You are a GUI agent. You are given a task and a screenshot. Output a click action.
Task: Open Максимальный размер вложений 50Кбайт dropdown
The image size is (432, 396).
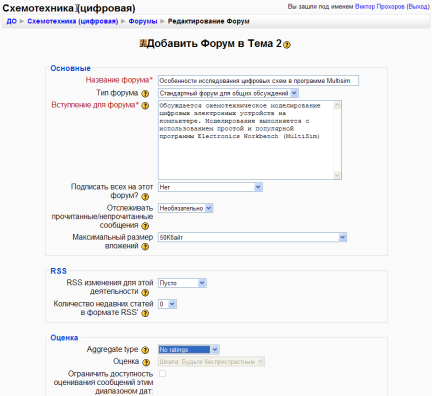tap(252, 237)
